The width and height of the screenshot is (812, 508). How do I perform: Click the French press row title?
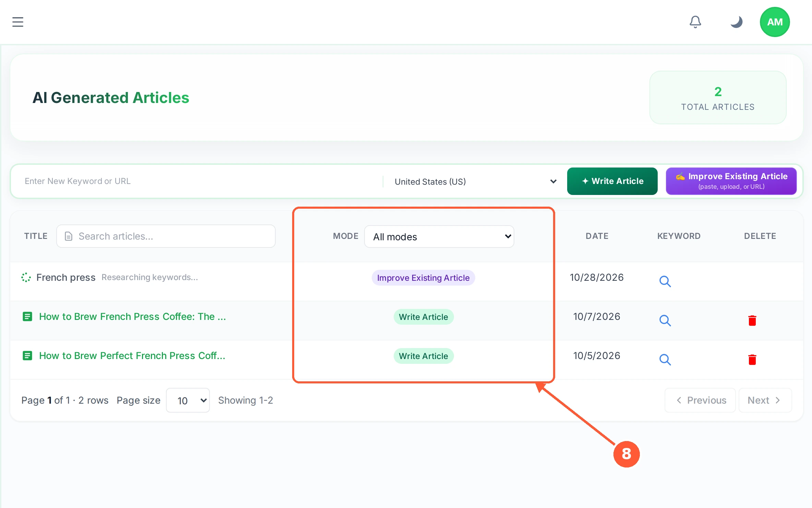click(66, 277)
